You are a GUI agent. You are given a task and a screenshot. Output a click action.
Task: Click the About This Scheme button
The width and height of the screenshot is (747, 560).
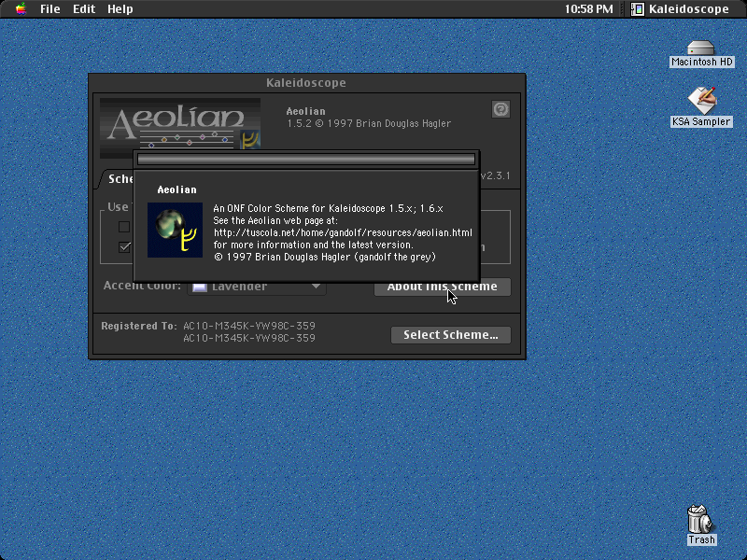(442, 287)
